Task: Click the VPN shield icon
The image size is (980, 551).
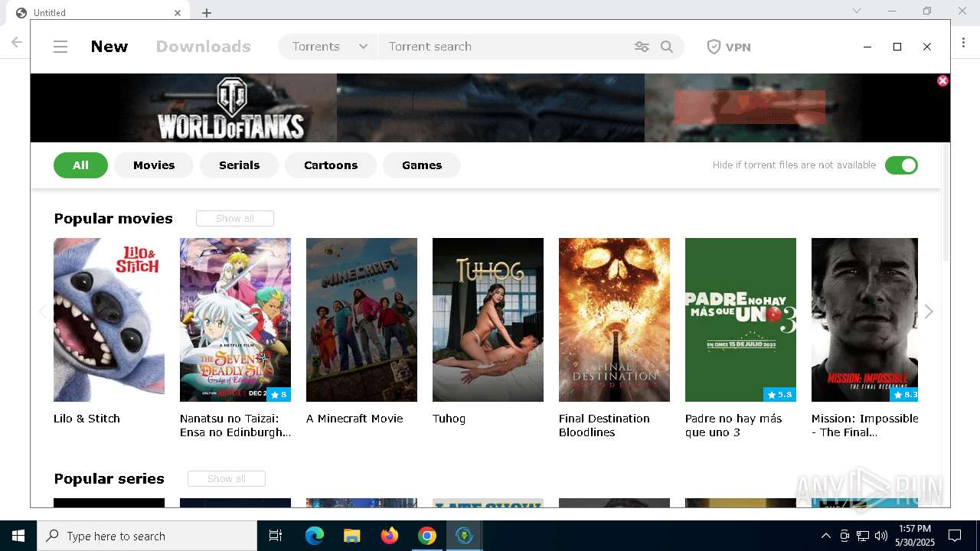Action: point(714,47)
